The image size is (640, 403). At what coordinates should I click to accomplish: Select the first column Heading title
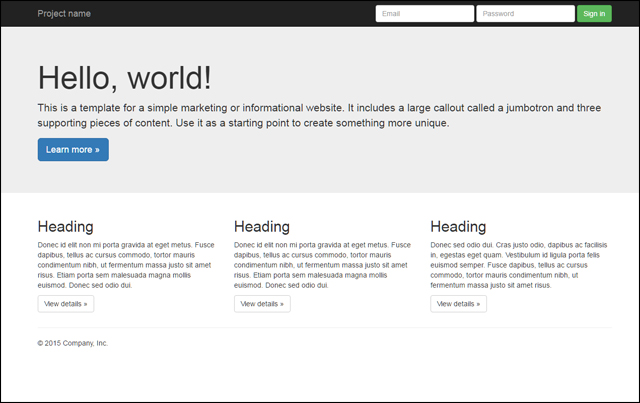click(66, 227)
